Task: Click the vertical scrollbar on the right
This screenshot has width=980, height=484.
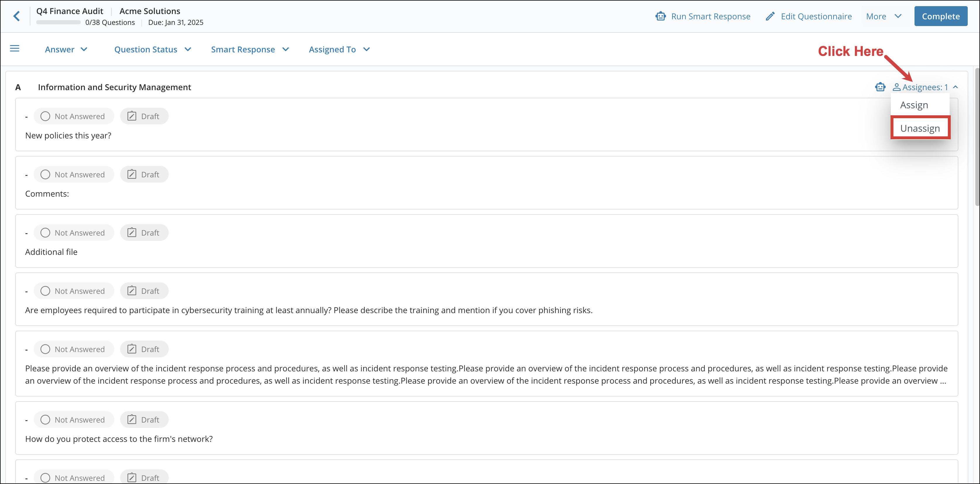Action: click(x=977, y=137)
